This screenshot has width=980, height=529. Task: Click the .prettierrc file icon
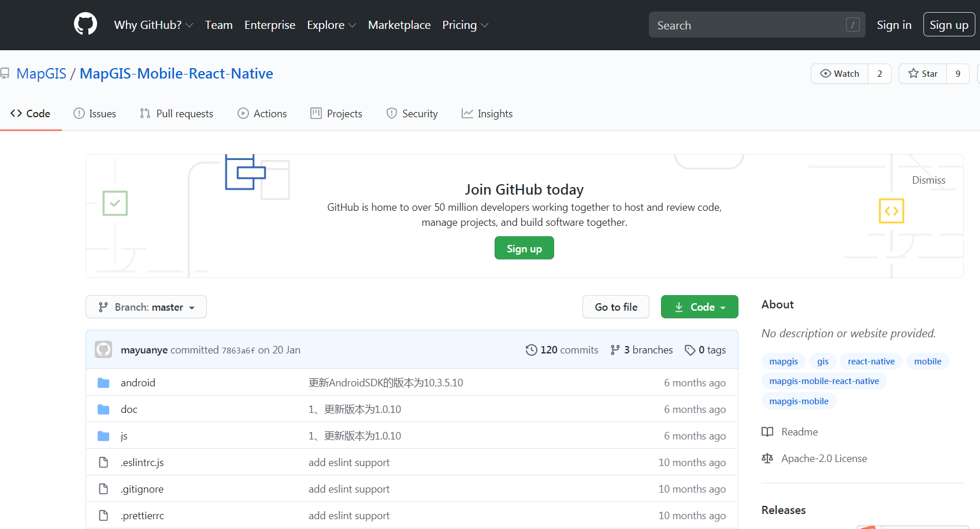[103, 516]
